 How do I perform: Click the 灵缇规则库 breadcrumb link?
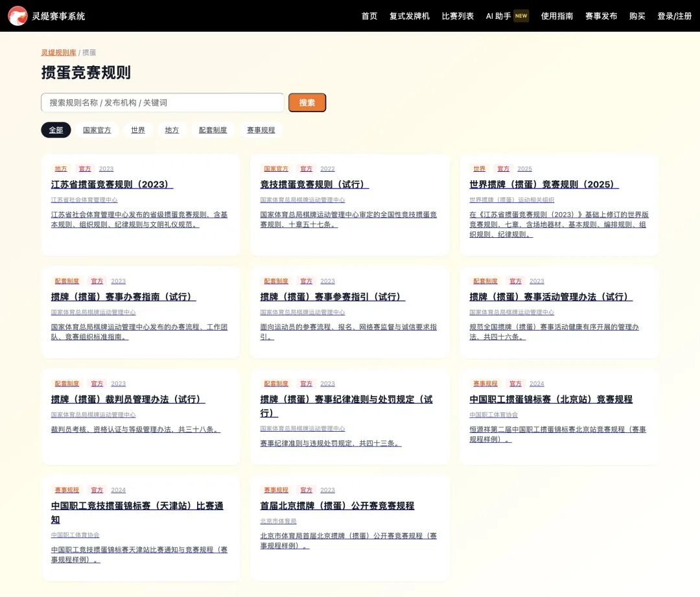58,53
